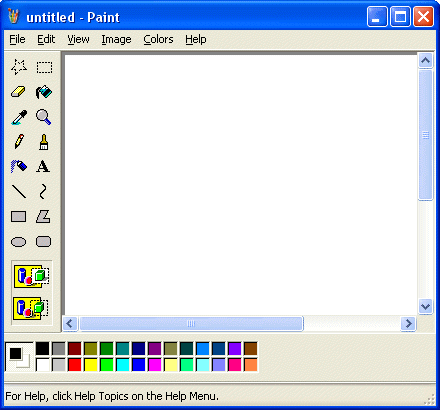440x410 pixels.
Task: Click the vertical scrollbar thumb
Action: click(x=426, y=135)
